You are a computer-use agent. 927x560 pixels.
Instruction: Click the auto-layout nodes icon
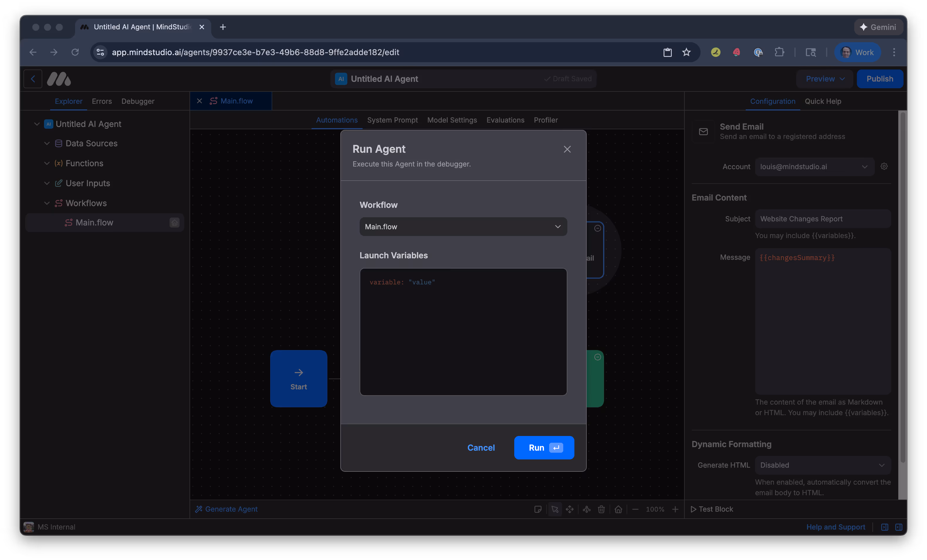pyautogui.click(x=586, y=509)
